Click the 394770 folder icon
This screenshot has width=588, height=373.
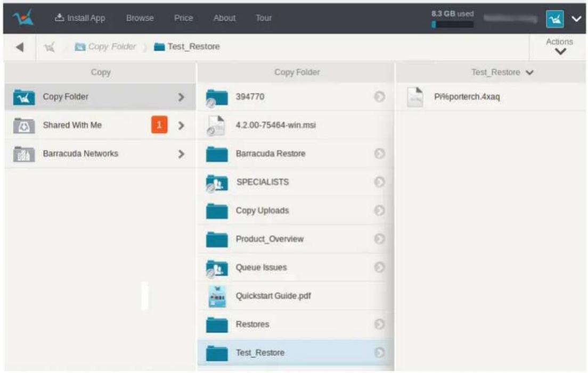click(x=217, y=98)
